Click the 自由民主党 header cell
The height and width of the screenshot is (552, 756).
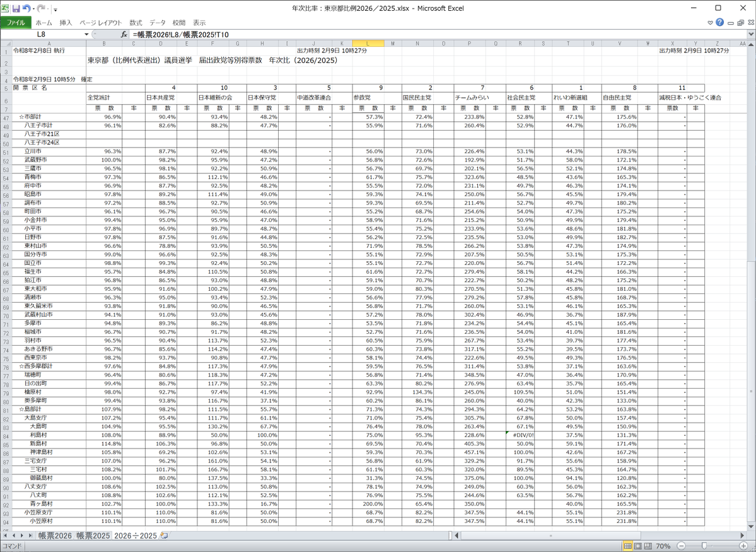[x=617, y=98]
